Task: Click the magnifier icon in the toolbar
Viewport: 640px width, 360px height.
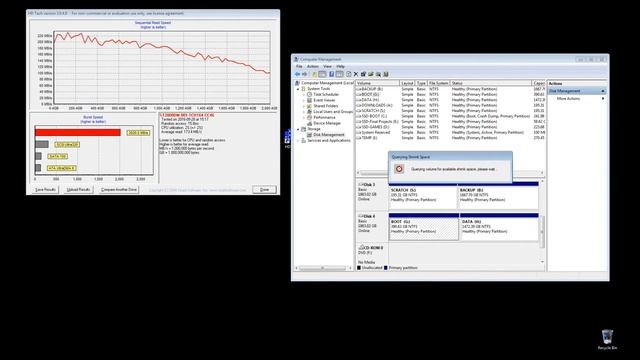Action: coord(378,74)
